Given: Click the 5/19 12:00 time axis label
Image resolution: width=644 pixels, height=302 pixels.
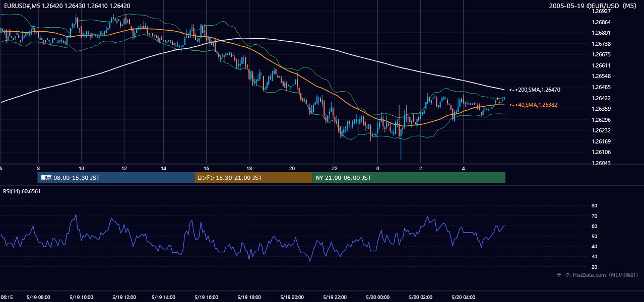Looking at the screenshot, I should click(x=123, y=297).
